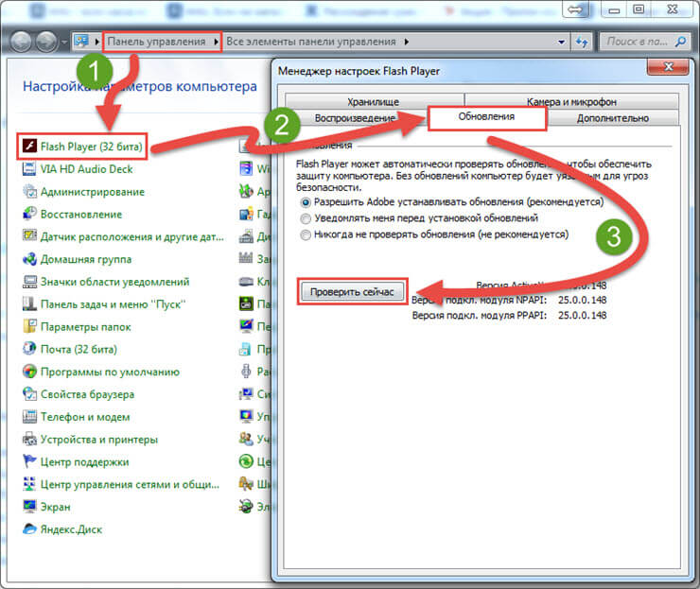Screen dimensions: 700x589
Task: Expand the arrow before Панель управления breadcrumb
Action: tap(97, 42)
